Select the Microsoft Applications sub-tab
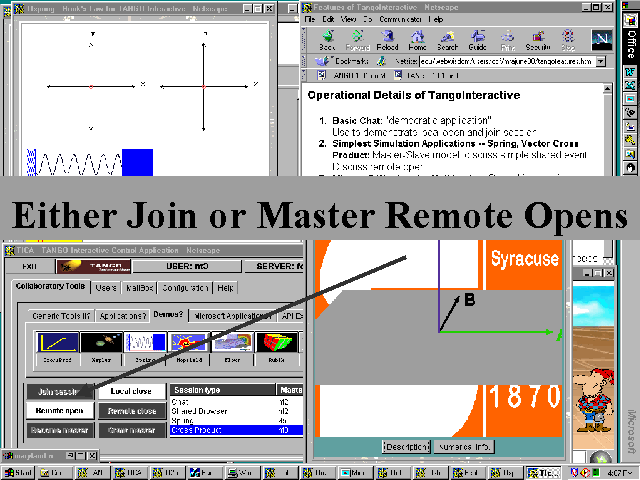Screen dimensions: 640x480 (x=233, y=316)
